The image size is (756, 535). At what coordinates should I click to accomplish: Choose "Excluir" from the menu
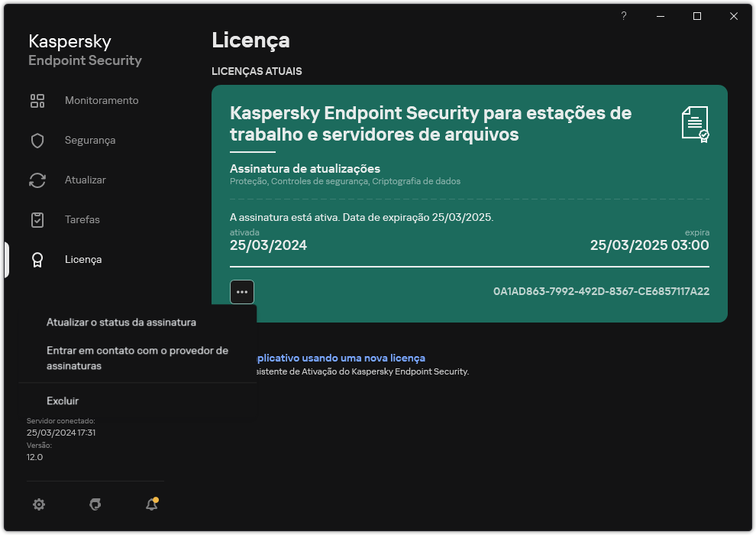63,400
